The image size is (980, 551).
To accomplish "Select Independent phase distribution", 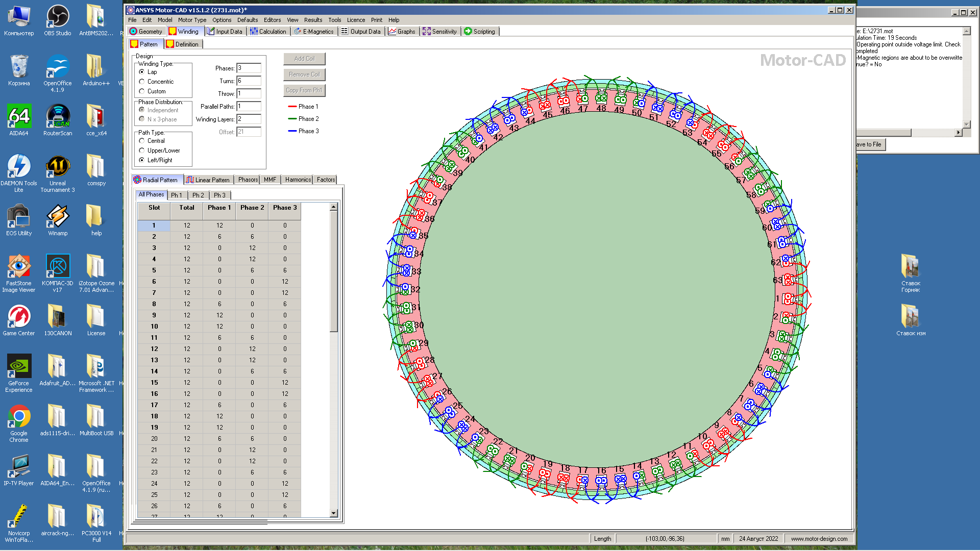I will pos(142,110).
